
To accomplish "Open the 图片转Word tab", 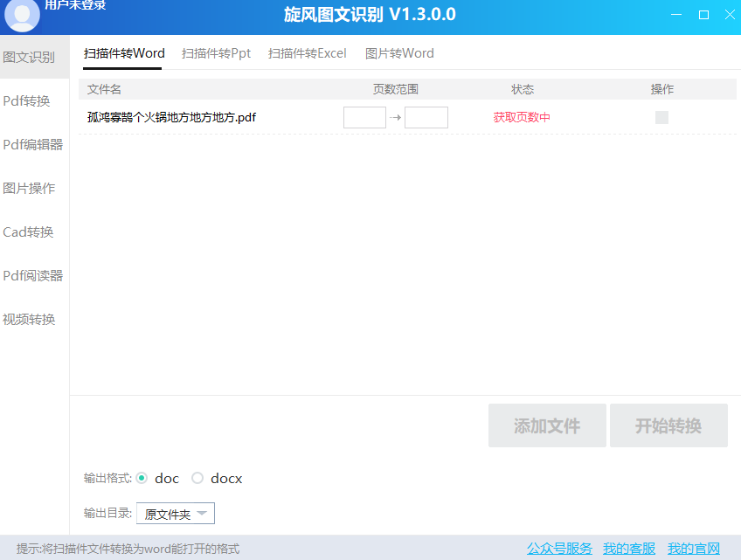I will click(399, 53).
